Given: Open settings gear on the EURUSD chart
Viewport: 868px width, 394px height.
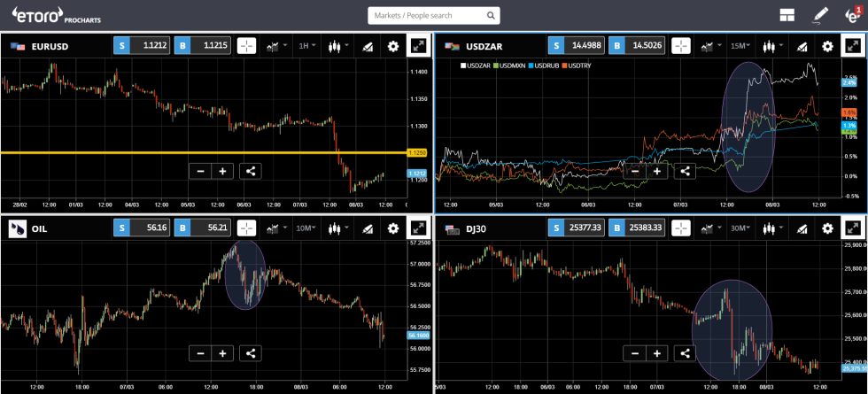Looking at the screenshot, I should 393,46.
